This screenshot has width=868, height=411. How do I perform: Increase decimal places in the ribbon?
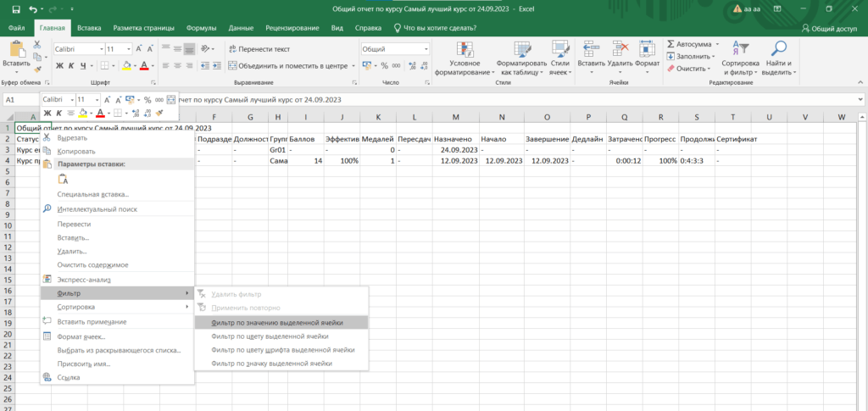[x=412, y=66]
